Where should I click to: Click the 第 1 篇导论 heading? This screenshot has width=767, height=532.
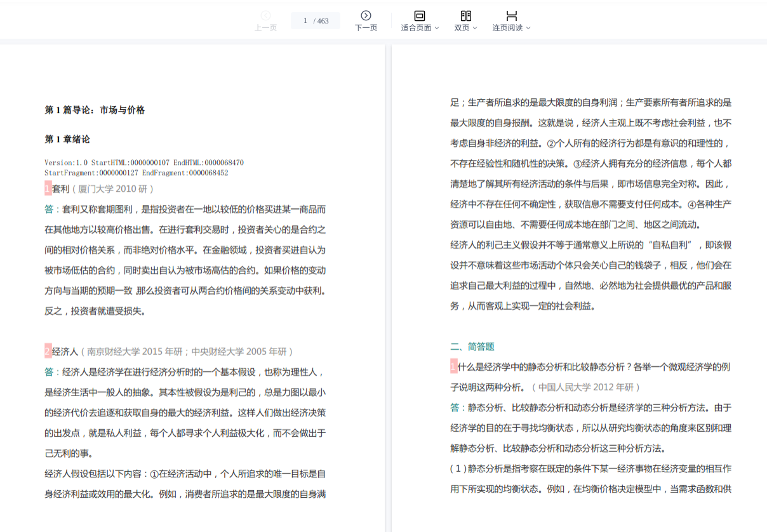(95, 110)
